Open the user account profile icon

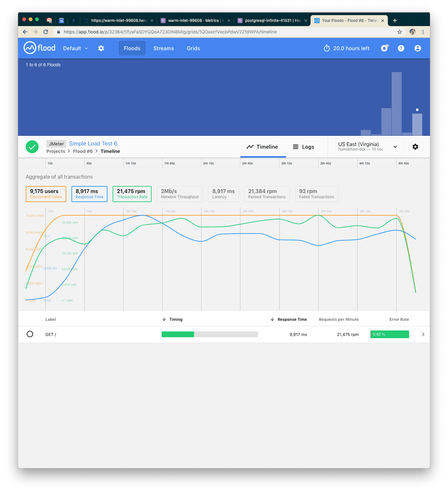pos(417,48)
